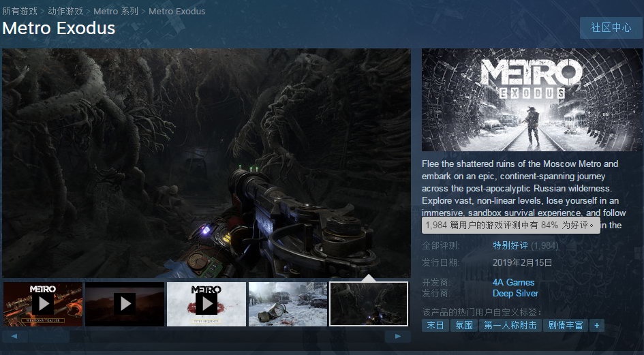Open the Metro 系列 breadcrumb link
Screen dimensions: 644x355
pyautogui.click(x=116, y=12)
